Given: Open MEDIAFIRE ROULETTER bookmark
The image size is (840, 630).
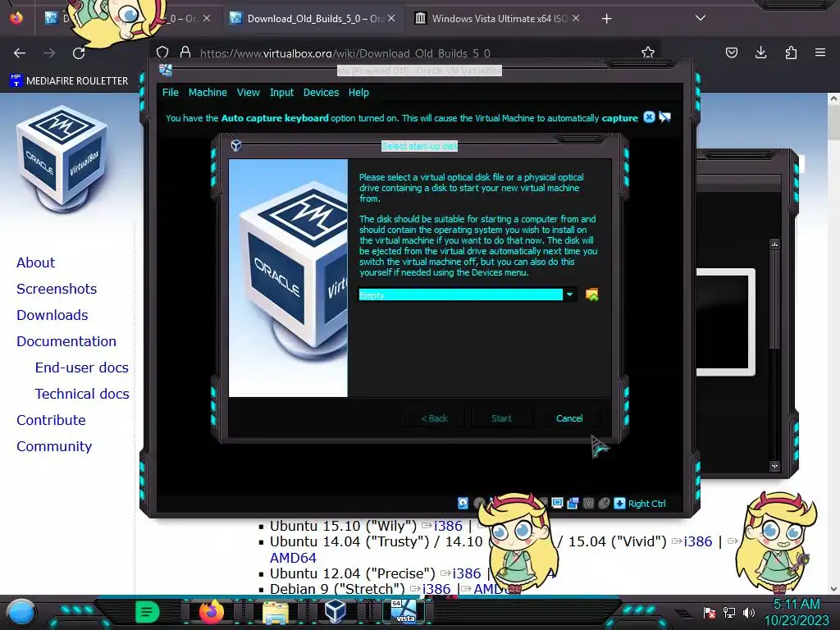Looking at the screenshot, I should [69, 80].
